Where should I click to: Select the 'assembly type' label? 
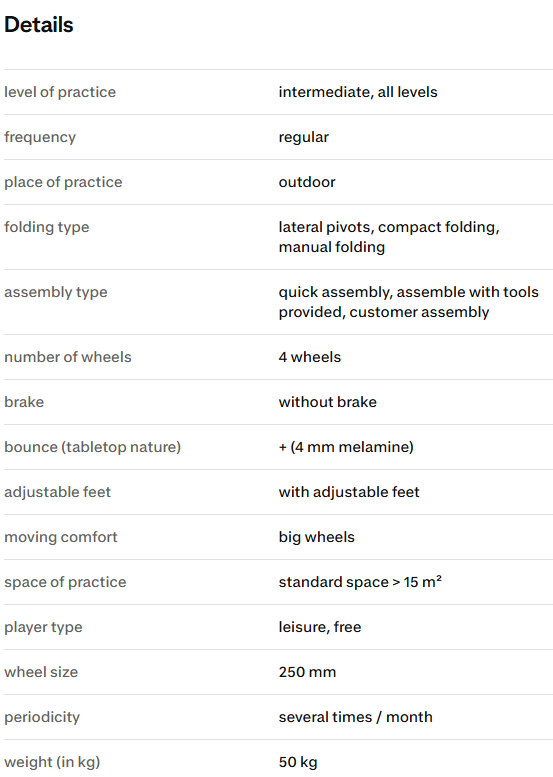(x=55, y=292)
